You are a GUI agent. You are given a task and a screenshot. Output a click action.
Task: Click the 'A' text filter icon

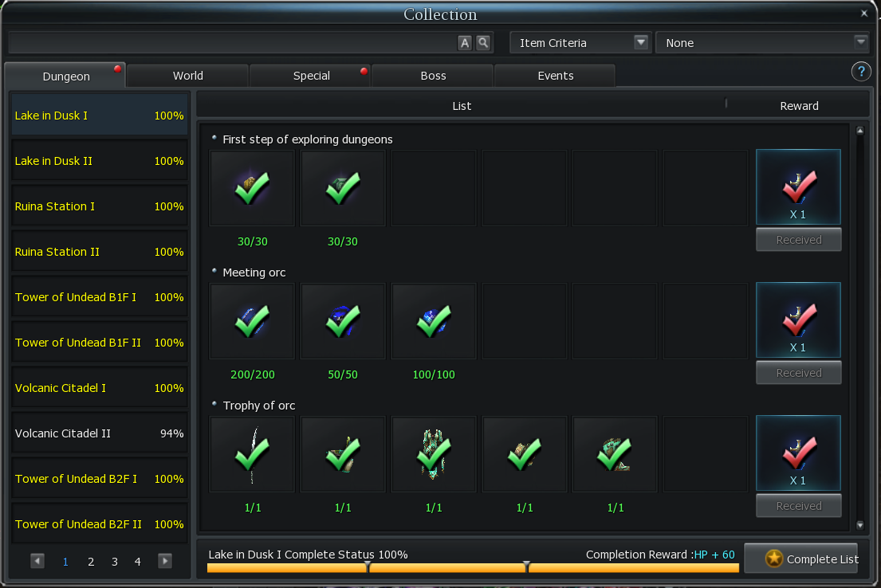(465, 43)
